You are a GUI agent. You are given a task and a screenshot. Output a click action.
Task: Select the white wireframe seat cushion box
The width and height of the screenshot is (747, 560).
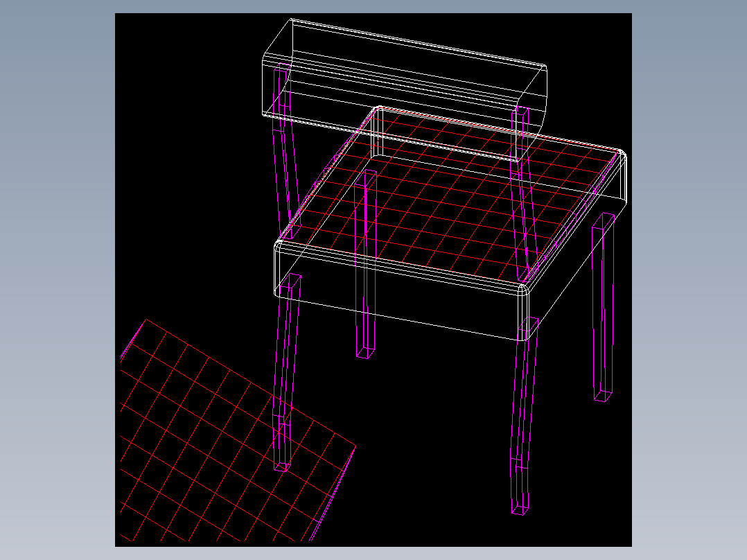[450, 223]
